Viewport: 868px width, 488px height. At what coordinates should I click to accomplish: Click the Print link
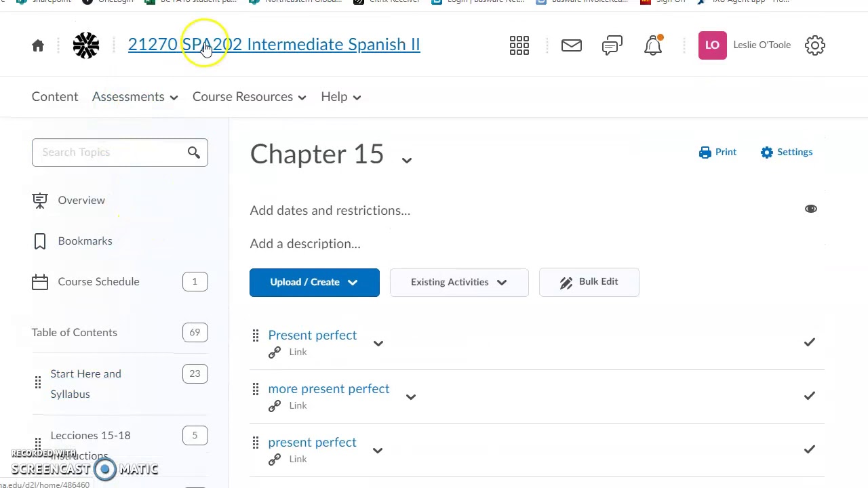(x=726, y=152)
